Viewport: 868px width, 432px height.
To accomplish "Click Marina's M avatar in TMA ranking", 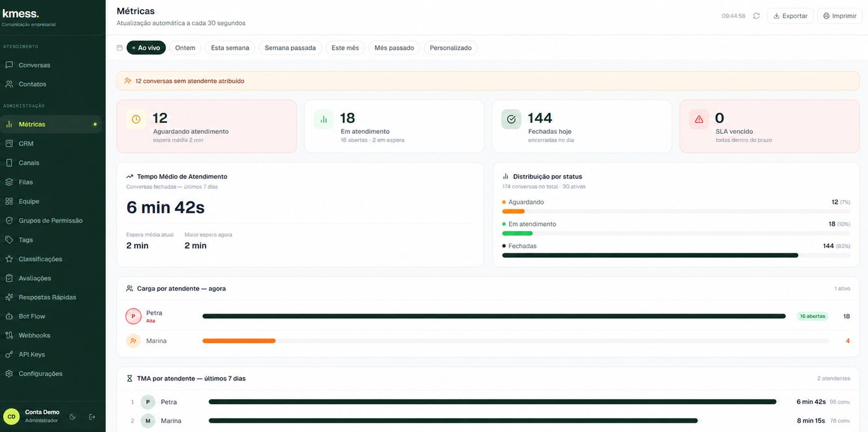I will click(x=148, y=421).
